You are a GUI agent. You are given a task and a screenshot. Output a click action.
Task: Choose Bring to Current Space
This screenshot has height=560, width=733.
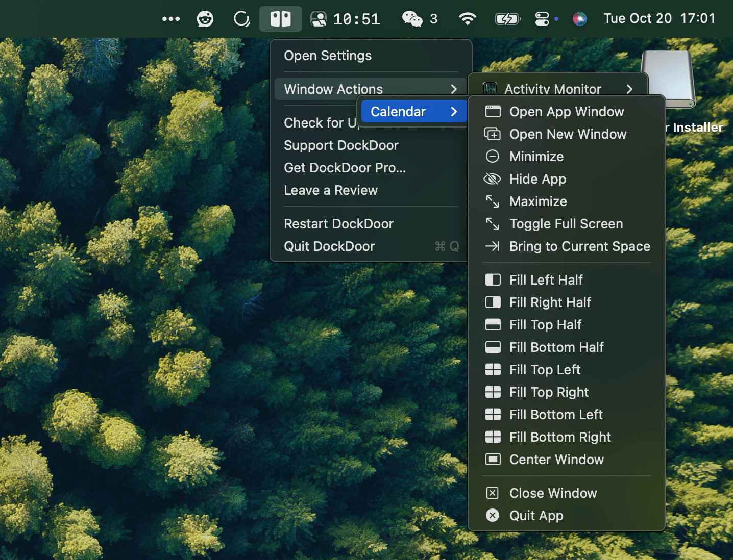pos(567,246)
